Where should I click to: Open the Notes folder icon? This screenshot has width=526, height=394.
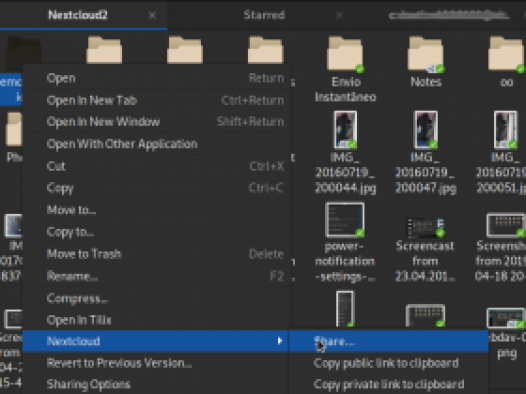tap(426, 54)
